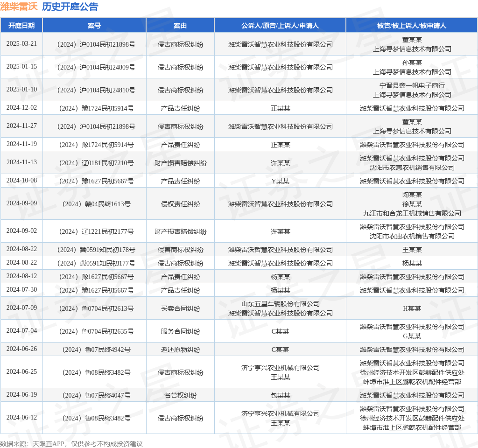Click the 服务合同纠纷 cause cell

tap(181, 332)
